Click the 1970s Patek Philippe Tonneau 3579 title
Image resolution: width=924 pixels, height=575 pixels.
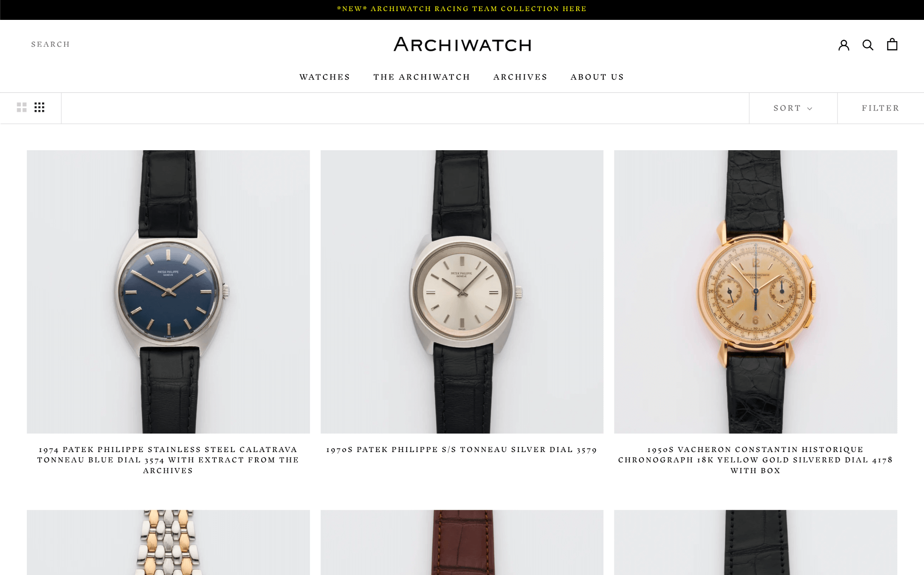(462, 450)
